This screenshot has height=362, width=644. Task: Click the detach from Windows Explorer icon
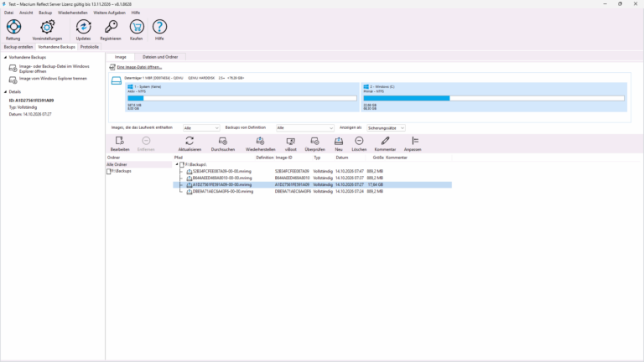pyautogui.click(x=13, y=80)
